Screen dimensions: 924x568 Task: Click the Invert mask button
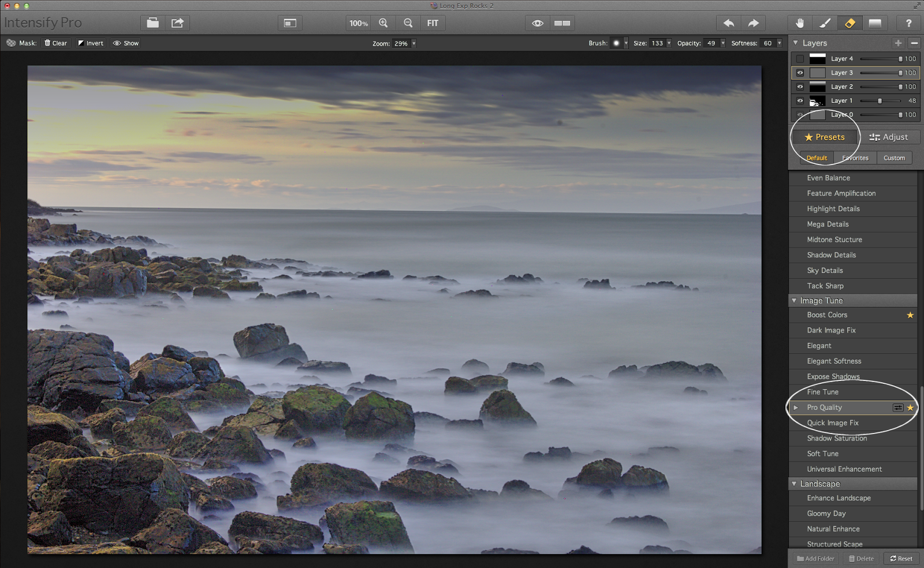click(91, 43)
